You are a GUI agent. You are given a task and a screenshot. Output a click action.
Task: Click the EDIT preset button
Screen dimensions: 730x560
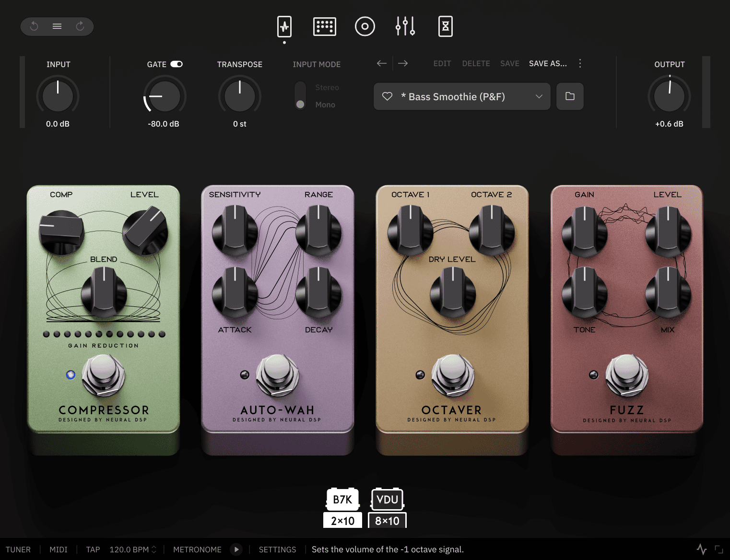[442, 63]
